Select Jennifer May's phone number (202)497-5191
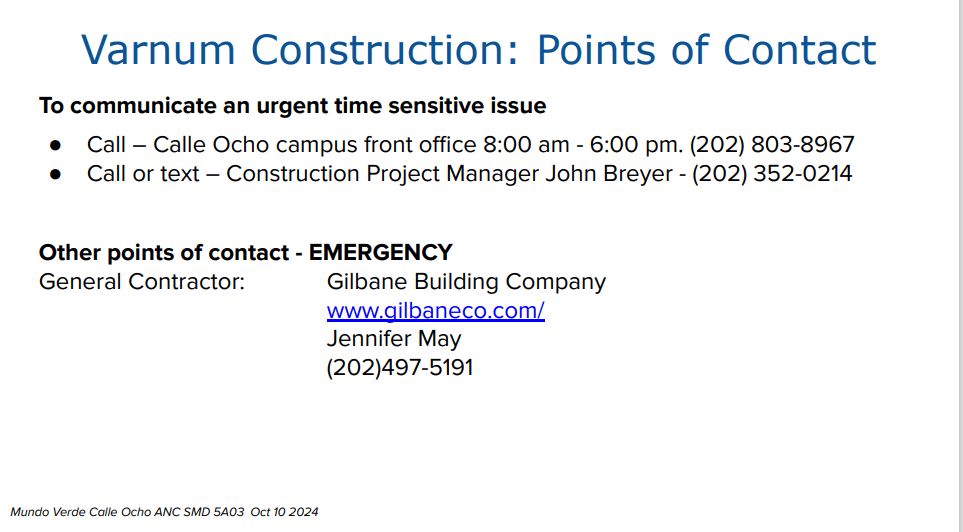 point(400,368)
